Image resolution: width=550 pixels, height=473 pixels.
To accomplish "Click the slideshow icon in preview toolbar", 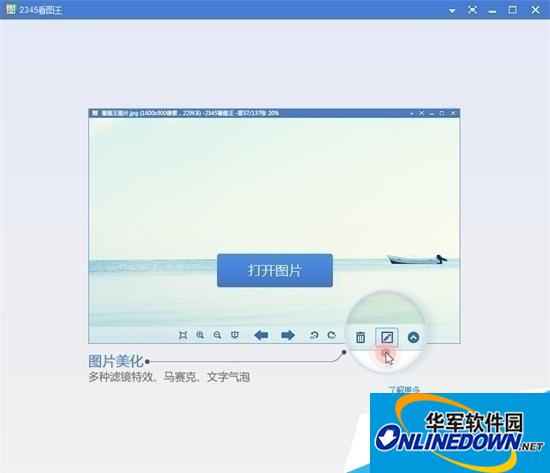I will [x=235, y=335].
